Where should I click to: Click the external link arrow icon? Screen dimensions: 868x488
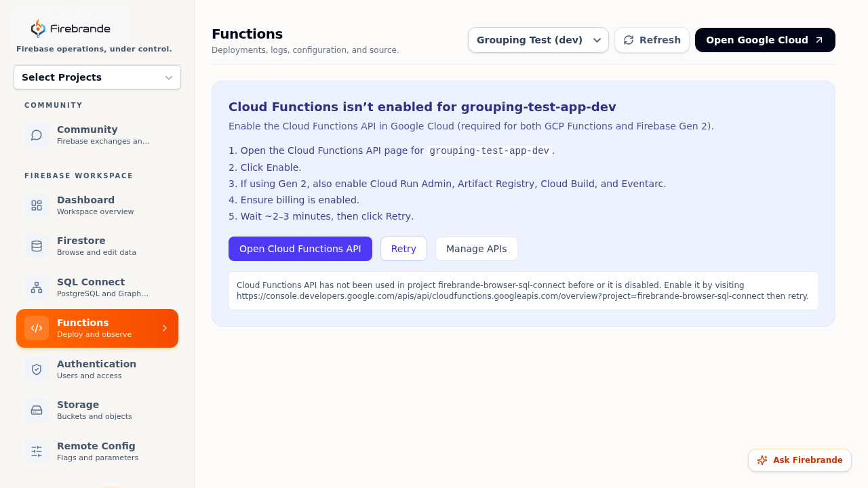coord(819,40)
